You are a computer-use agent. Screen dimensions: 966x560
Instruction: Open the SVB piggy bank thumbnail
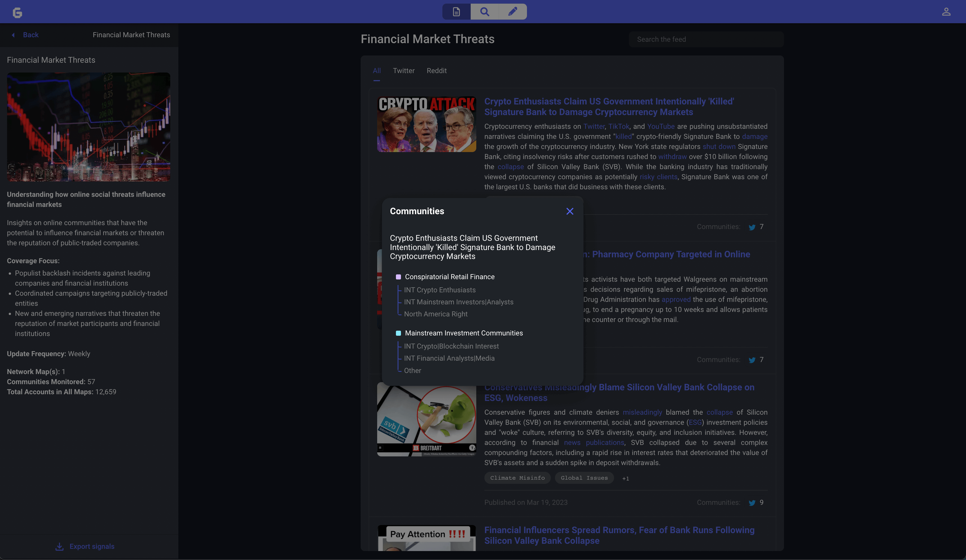click(x=426, y=419)
